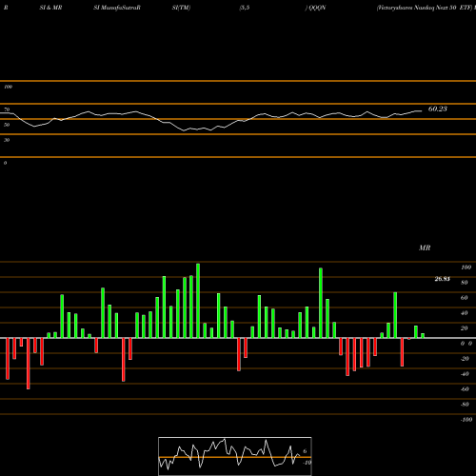Click the '-10' value in the mini chart
This screenshot has width=476, height=476.
(307, 463)
